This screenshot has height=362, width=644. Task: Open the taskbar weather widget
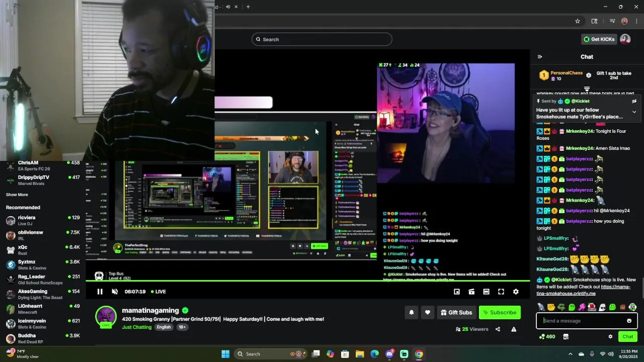pyautogui.click(x=22, y=354)
